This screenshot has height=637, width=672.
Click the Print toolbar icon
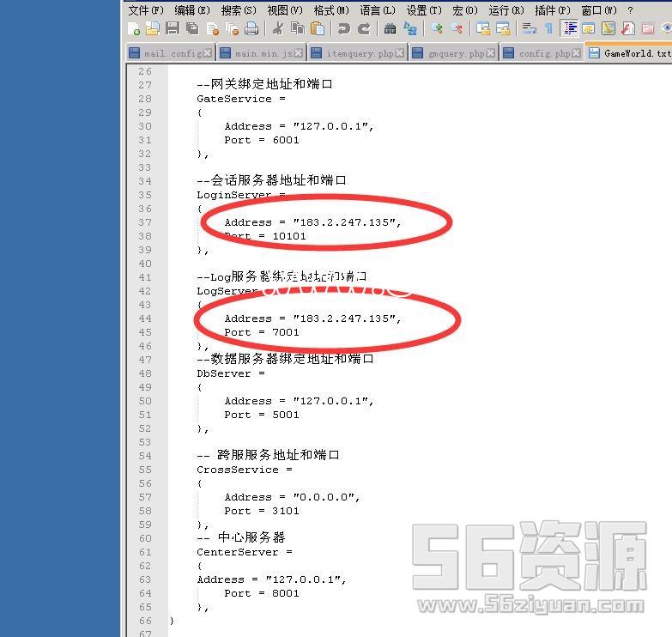tap(251, 28)
